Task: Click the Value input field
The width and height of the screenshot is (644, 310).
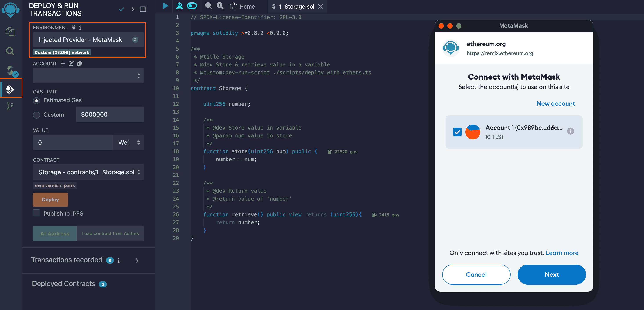Action: tap(72, 142)
